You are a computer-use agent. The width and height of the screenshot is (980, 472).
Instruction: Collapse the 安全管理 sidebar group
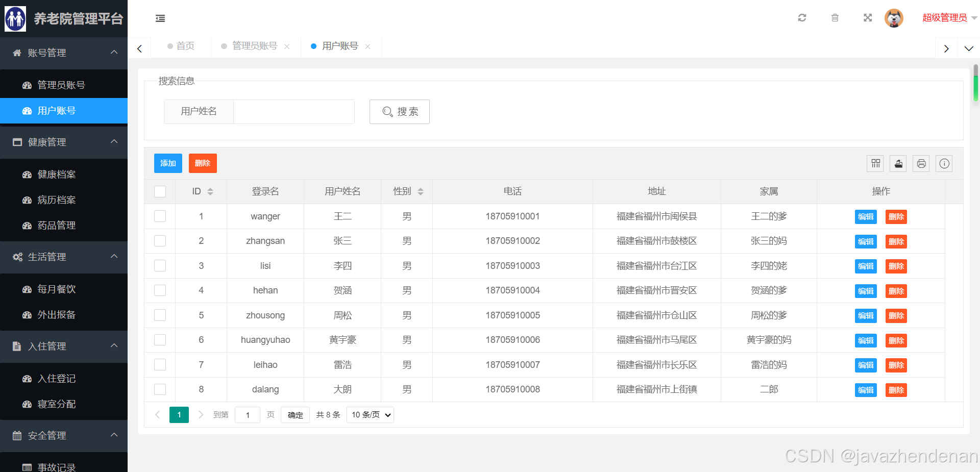click(x=64, y=436)
